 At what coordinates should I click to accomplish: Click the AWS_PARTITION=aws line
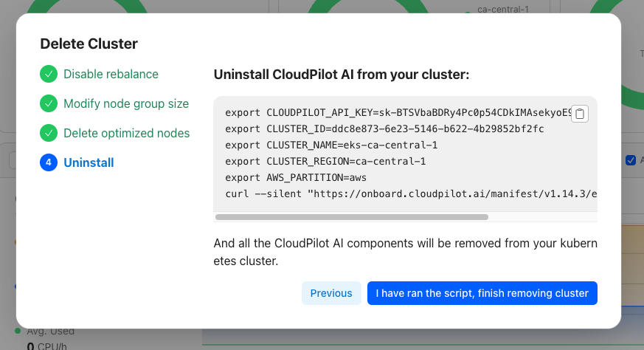296,178
